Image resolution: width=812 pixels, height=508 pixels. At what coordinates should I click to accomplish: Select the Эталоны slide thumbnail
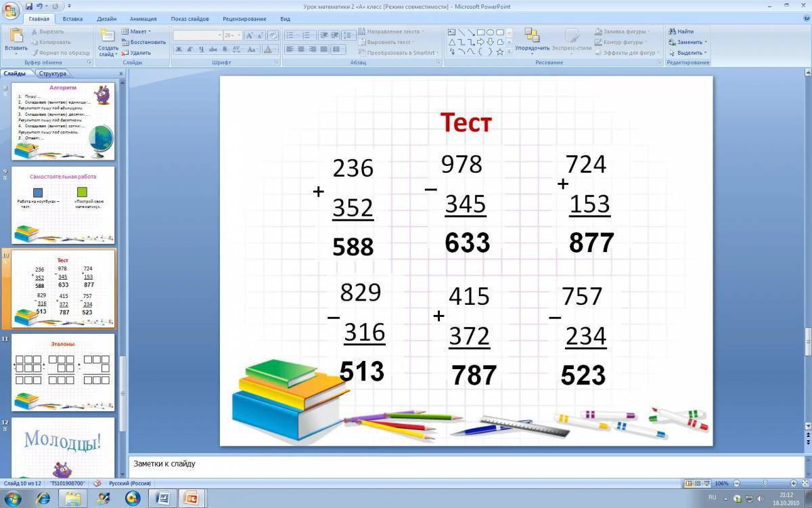point(63,372)
